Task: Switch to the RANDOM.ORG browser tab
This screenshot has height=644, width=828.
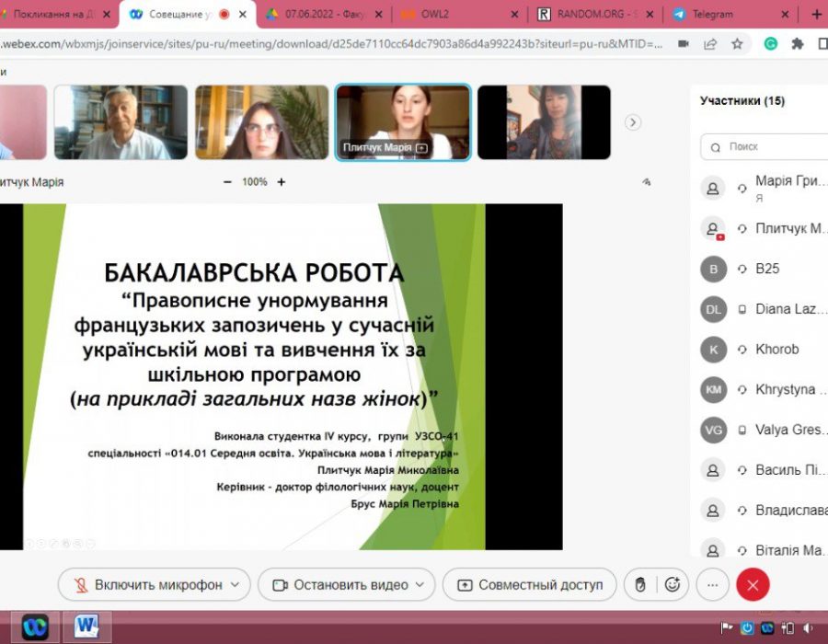Action: (596, 14)
